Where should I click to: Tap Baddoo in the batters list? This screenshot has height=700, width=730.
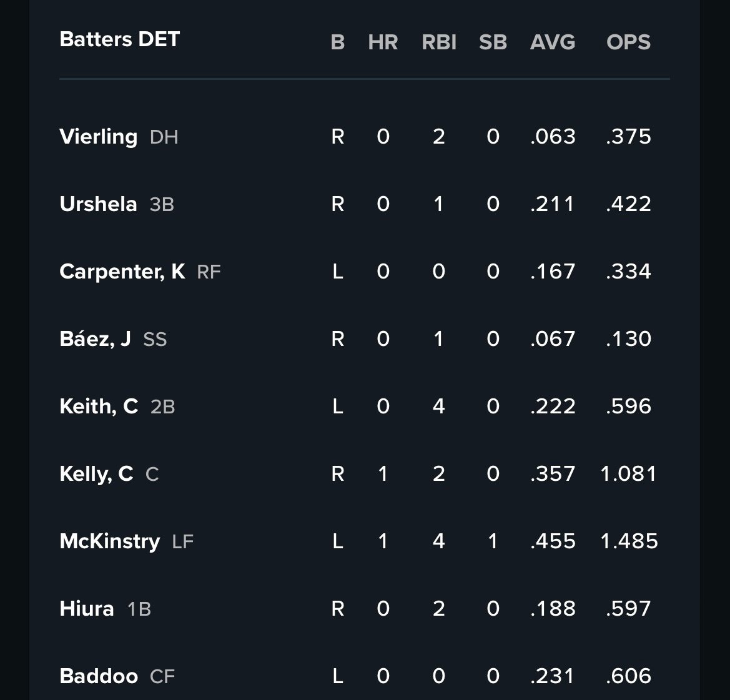click(99, 676)
